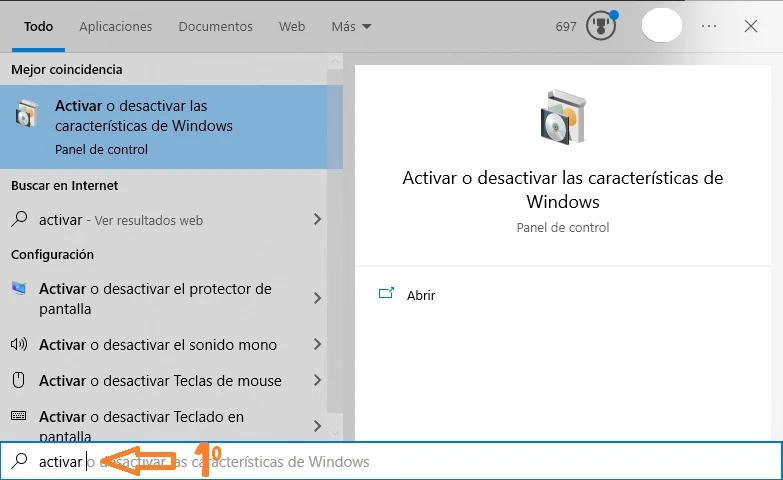Open the white user account avatar
The image size is (783, 480).
point(662,25)
